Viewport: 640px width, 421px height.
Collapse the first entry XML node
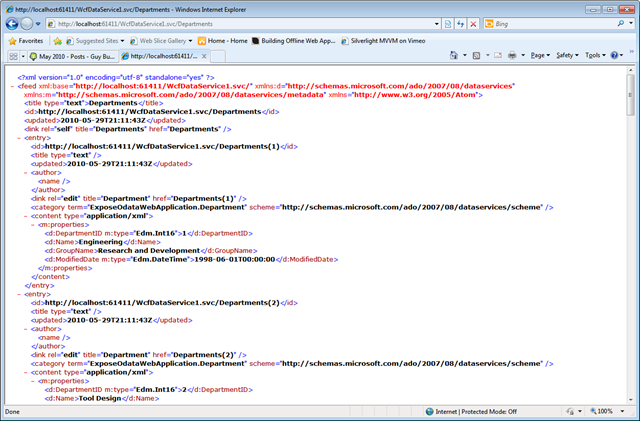click(x=19, y=138)
